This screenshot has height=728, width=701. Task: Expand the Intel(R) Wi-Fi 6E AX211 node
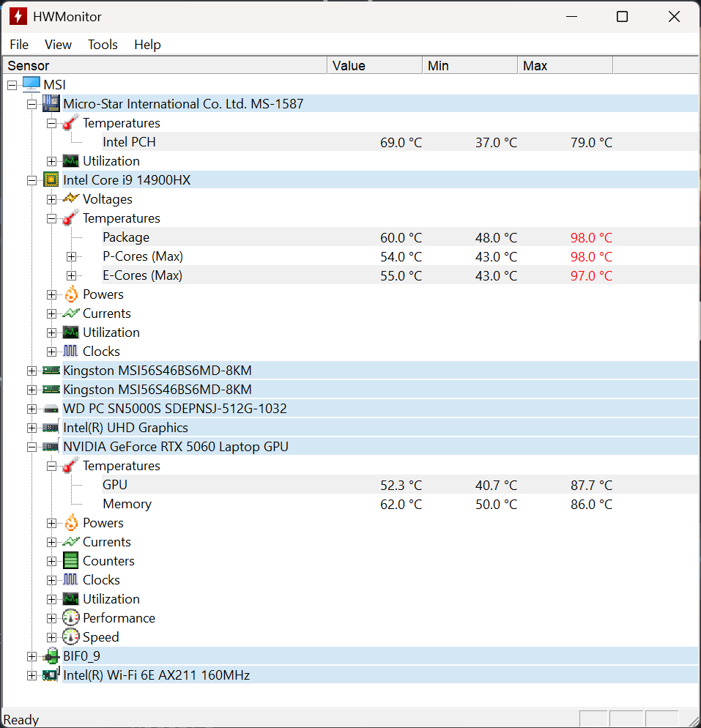pos(31,675)
